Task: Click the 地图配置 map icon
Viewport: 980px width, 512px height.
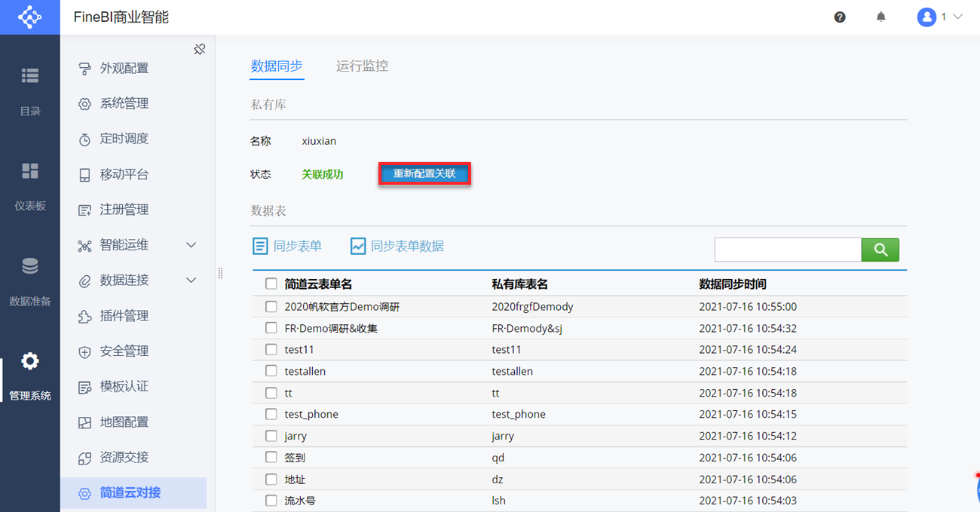Action: (x=85, y=422)
